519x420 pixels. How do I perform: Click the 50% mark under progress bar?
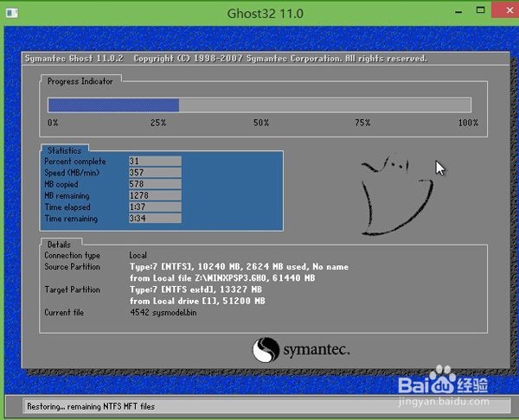pos(261,123)
